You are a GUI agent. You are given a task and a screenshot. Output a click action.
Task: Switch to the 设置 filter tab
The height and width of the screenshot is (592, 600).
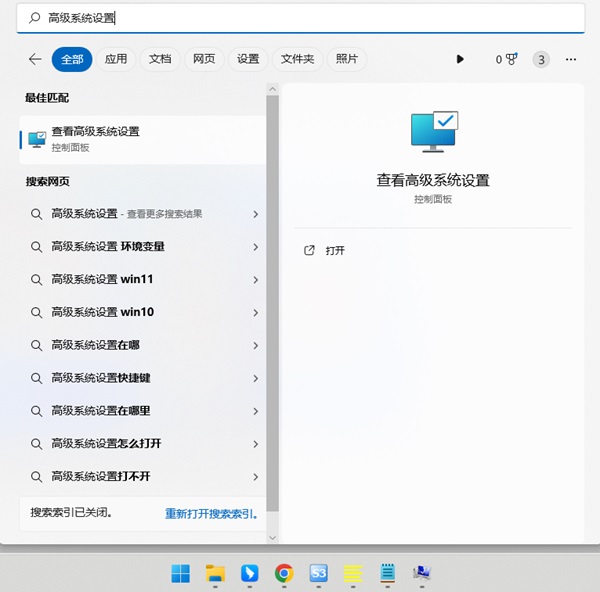coord(248,59)
